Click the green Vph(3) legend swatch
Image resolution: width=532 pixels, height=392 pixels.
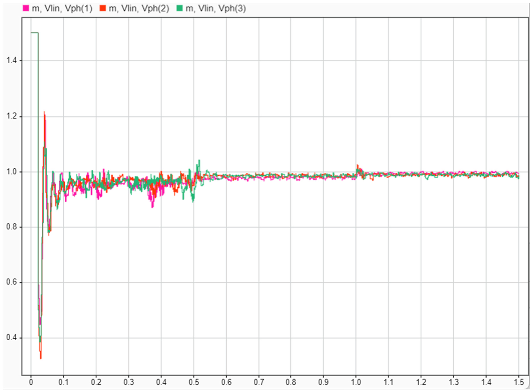[180, 8]
